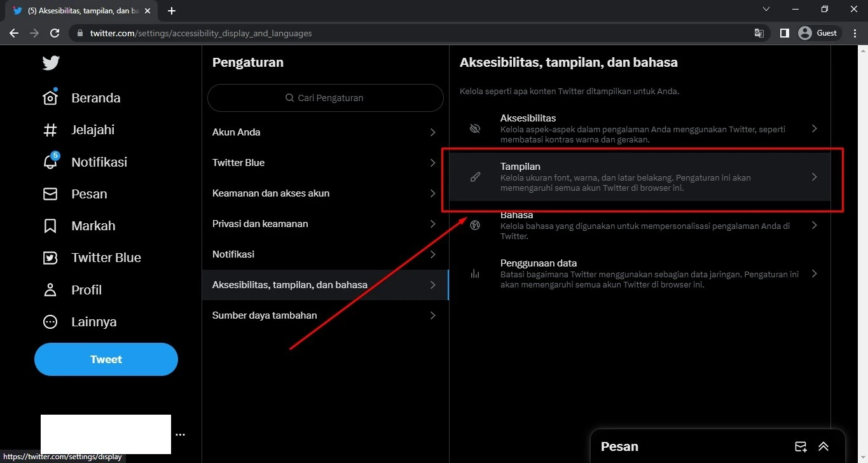Viewport: 868px width, 463px height.
Task: Toggle browser side panel icon
Action: click(785, 33)
